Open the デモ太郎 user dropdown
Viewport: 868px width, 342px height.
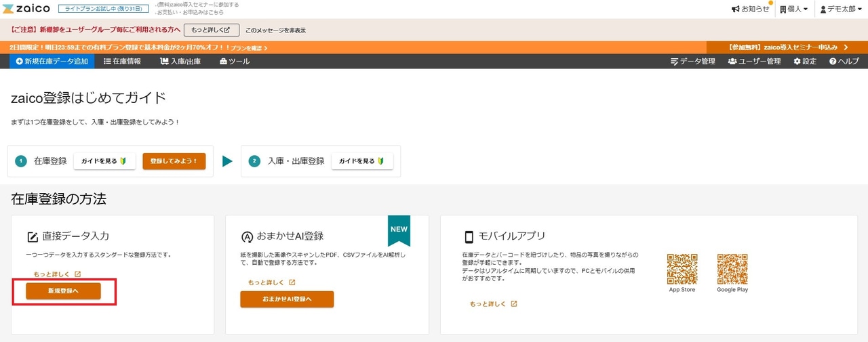click(842, 9)
